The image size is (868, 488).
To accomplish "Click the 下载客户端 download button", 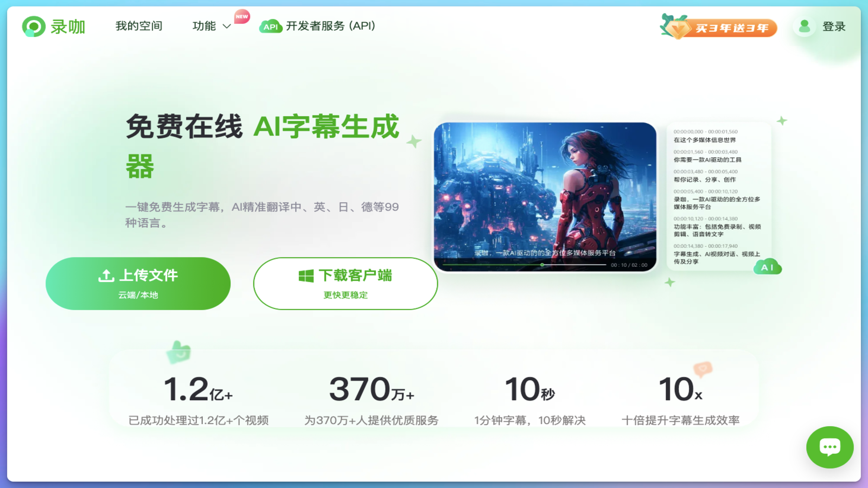I will (x=346, y=284).
